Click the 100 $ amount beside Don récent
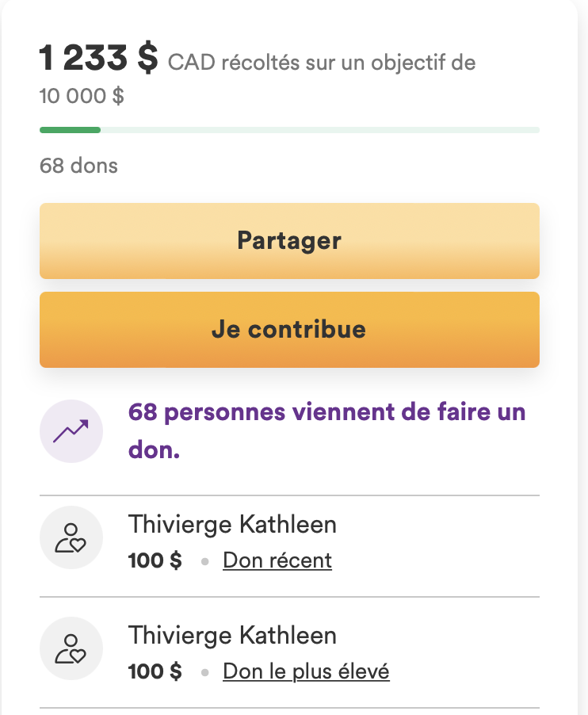The width and height of the screenshot is (588, 715). coord(155,560)
